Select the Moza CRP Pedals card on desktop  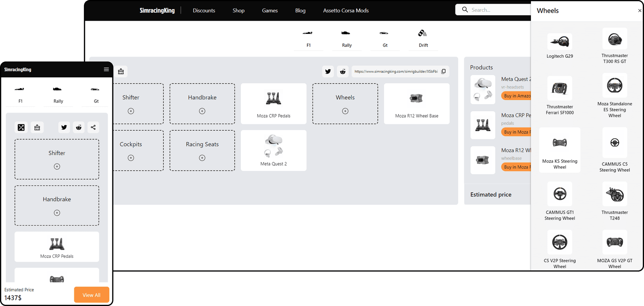coord(274,104)
